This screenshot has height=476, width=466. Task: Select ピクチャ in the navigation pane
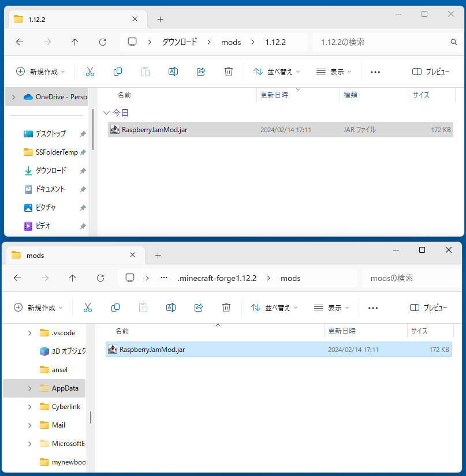tap(45, 207)
